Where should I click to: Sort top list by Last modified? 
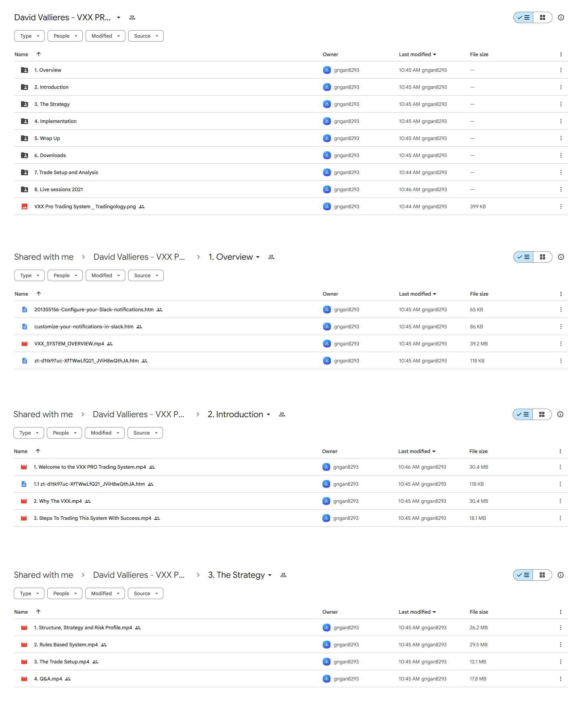[418, 54]
